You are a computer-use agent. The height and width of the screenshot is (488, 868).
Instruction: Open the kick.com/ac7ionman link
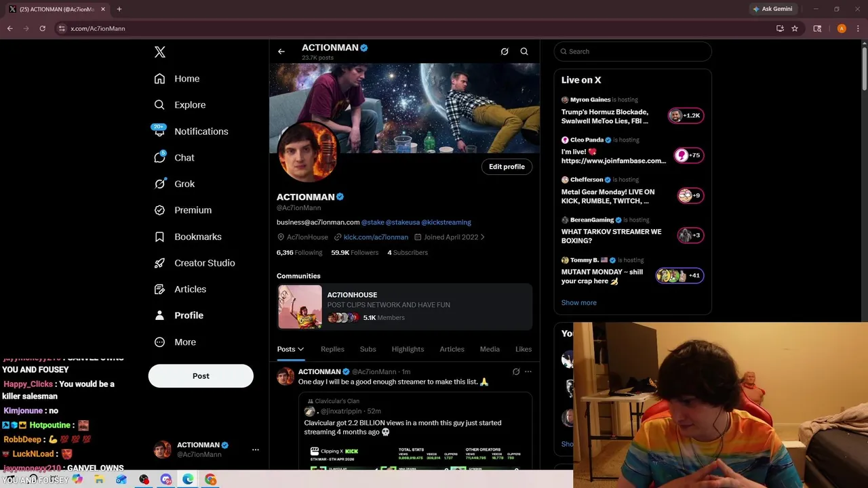click(x=376, y=237)
